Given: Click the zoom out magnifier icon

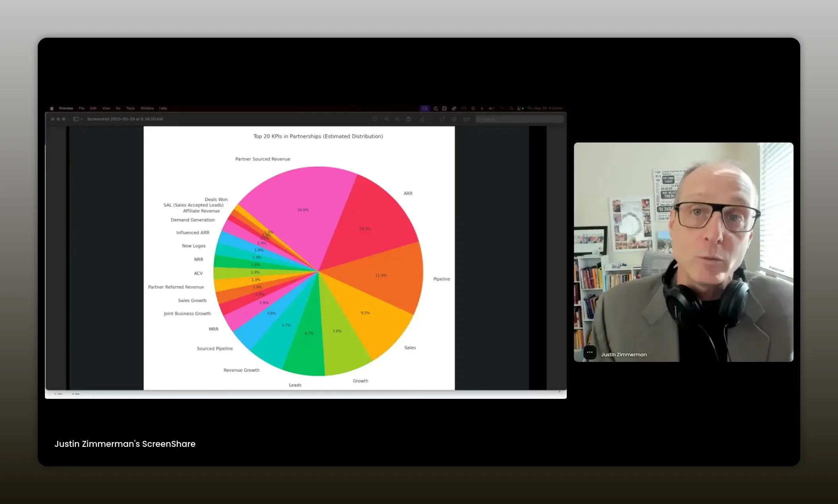Looking at the screenshot, I should [x=386, y=119].
